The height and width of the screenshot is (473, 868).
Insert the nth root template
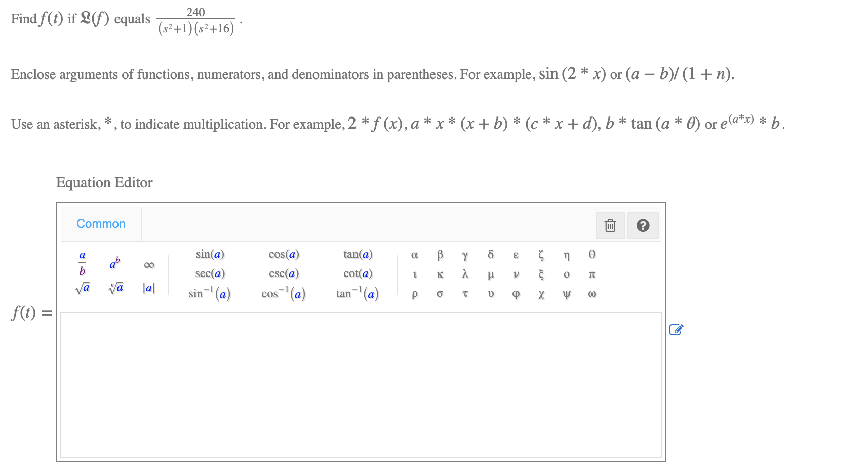tap(115, 288)
